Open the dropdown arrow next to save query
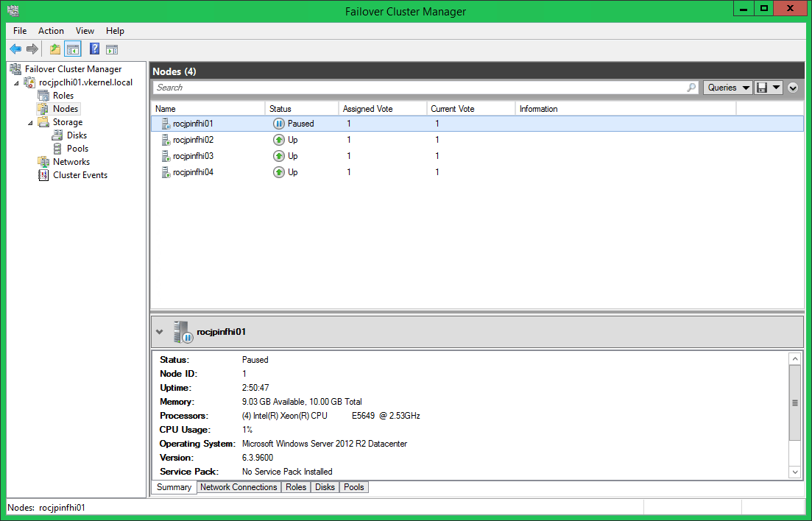 pos(776,88)
